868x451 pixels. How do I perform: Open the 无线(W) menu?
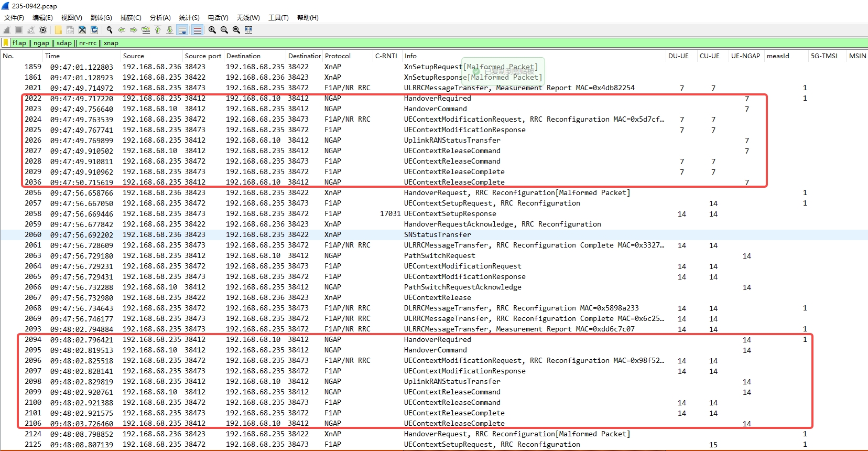tap(248, 18)
